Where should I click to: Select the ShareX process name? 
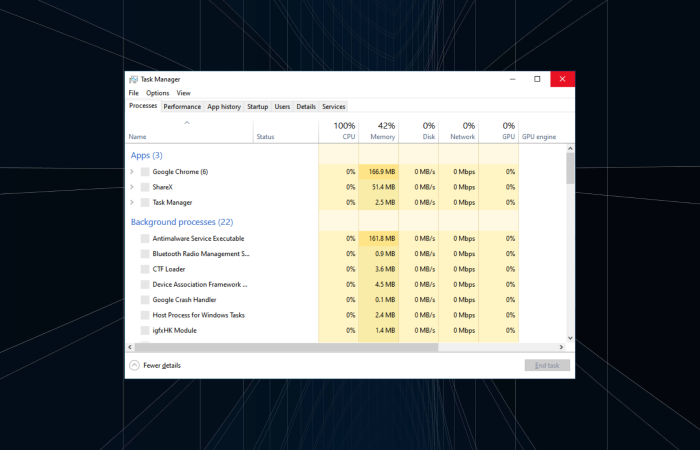click(162, 187)
